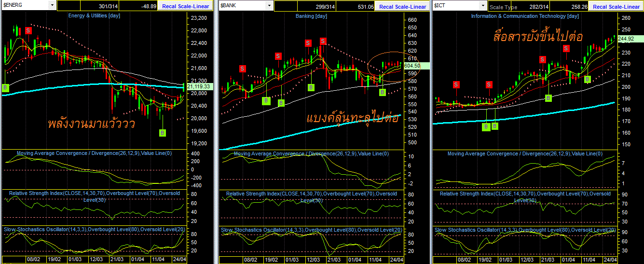644x264 pixels.
Task: Click the 299/314 counter field
Action: click(x=316, y=6)
